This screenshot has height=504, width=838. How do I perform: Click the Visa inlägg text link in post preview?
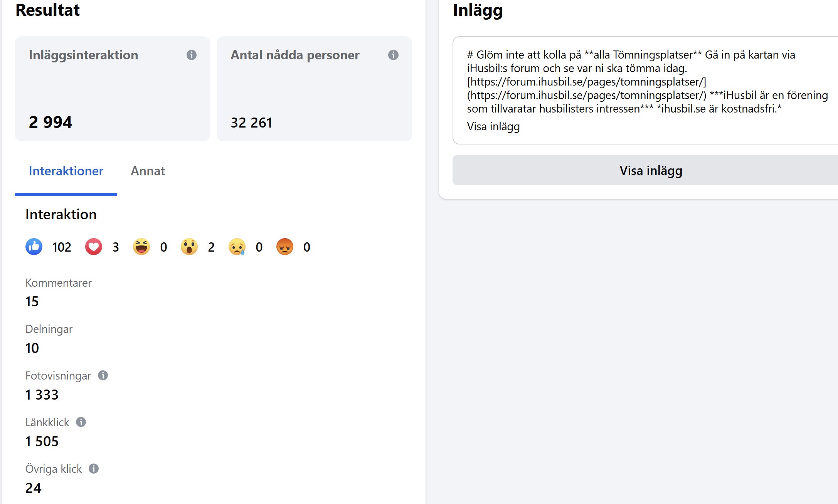tap(493, 126)
